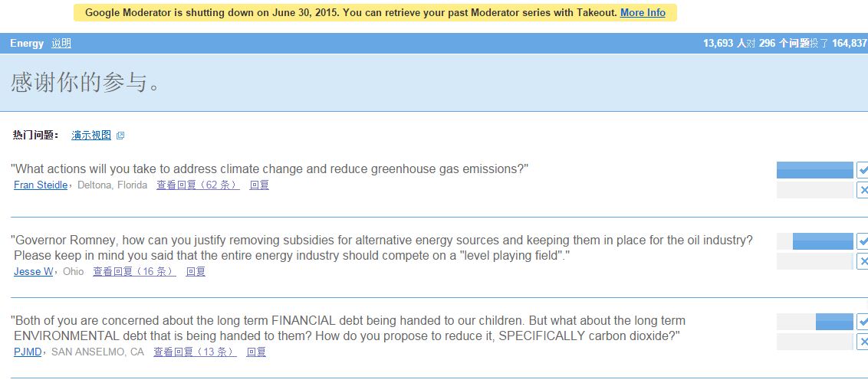Open the More Info link in the banner

click(643, 12)
